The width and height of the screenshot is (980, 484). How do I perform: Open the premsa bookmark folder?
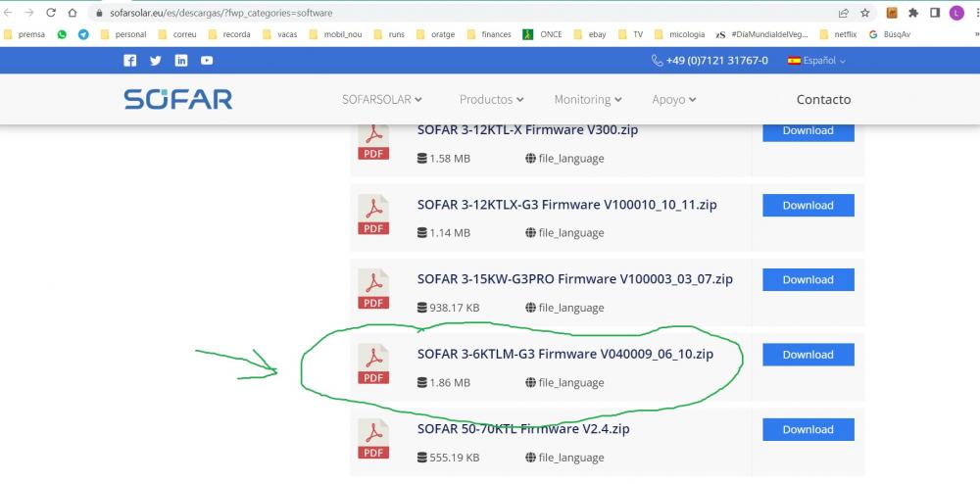click(24, 34)
